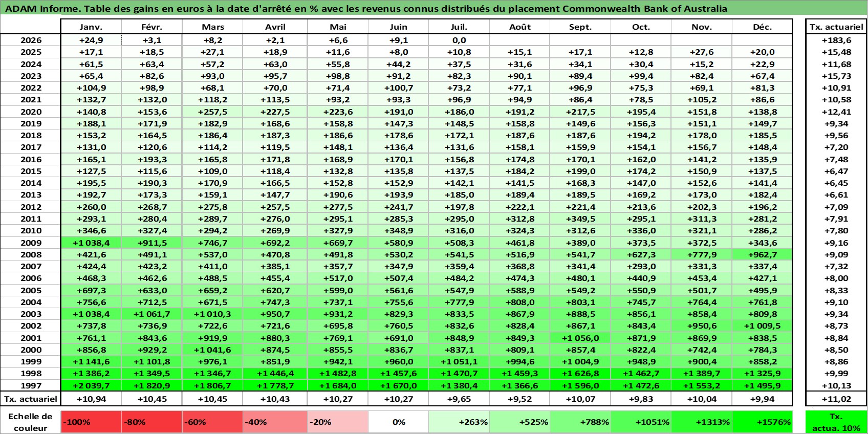Click the +1576% bright green swatch
868x434 pixels.
point(762,422)
